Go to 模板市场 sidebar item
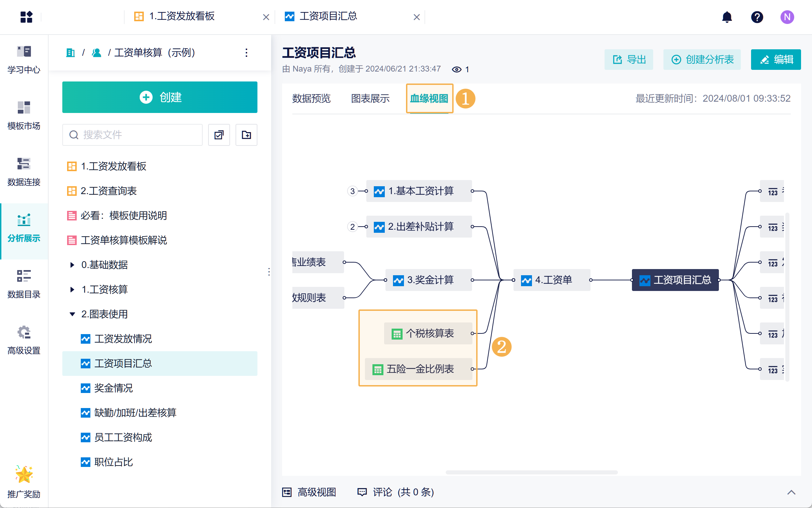 point(24,116)
